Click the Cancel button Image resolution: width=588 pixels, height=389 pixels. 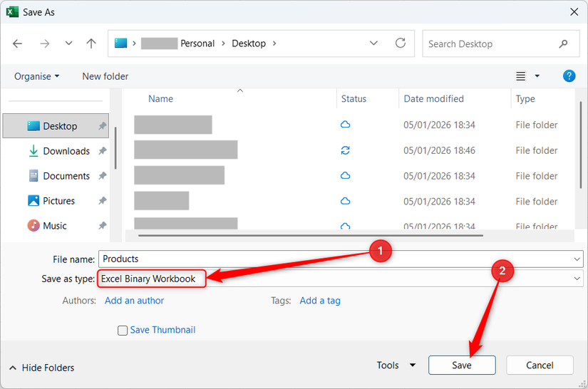coord(540,365)
